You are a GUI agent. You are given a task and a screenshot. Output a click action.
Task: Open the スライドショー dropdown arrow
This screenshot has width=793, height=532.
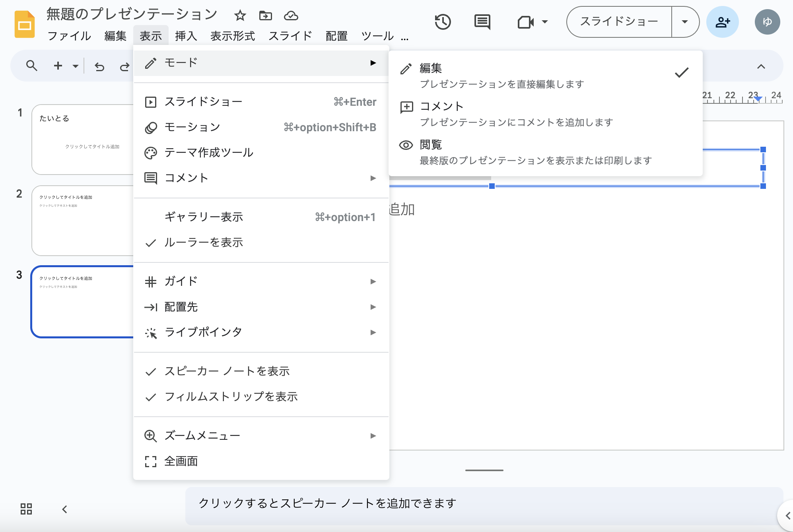click(685, 22)
